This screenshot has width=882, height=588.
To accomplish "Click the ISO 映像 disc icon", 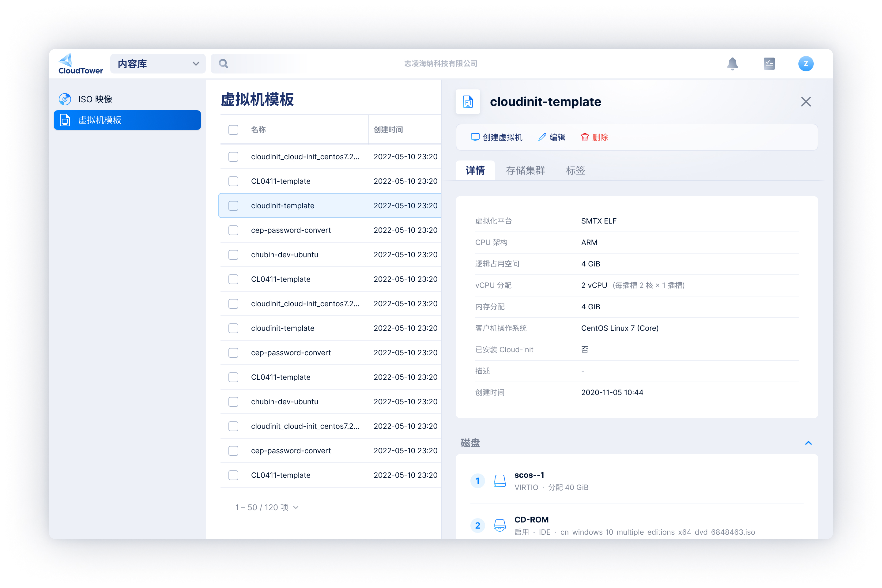I will pyautogui.click(x=65, y=99).
